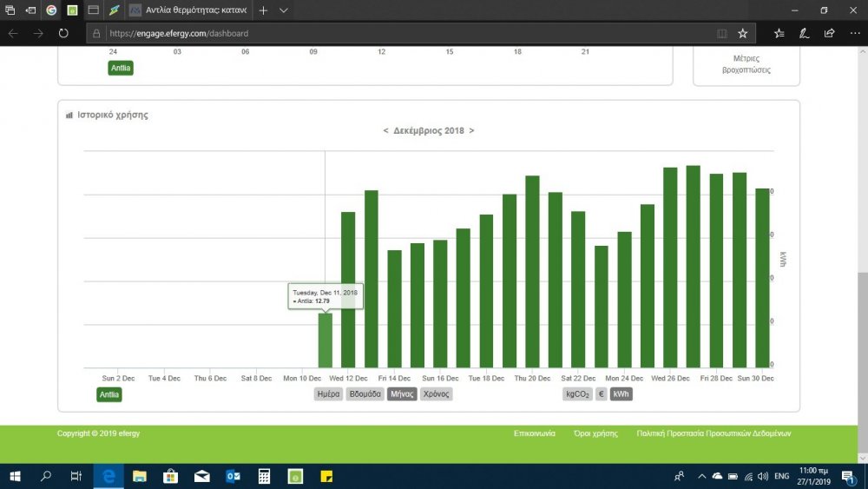Expand the tab list chevron

pyautogui.click(x=284, y=10)
